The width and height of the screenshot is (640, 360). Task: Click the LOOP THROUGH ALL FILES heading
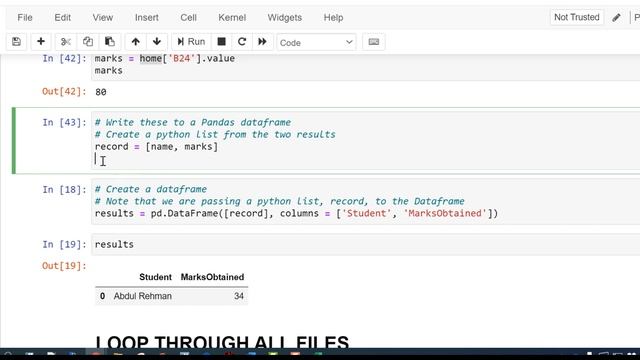click(x=222, y=342)
